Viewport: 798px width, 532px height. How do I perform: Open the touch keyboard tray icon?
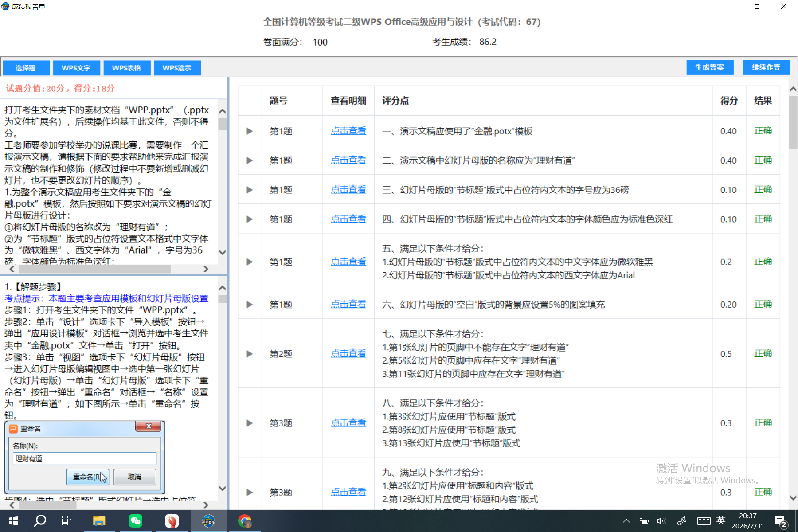(x=704, y=521)
